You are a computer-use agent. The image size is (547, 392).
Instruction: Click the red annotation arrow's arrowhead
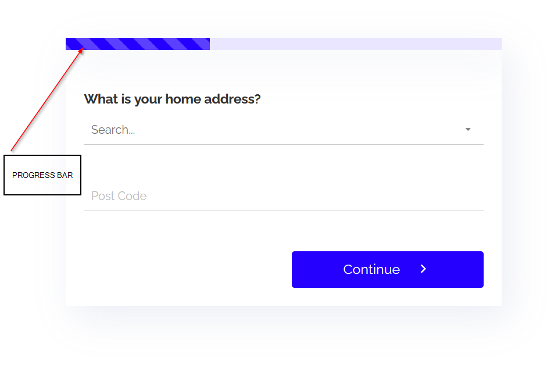(83, 51)
